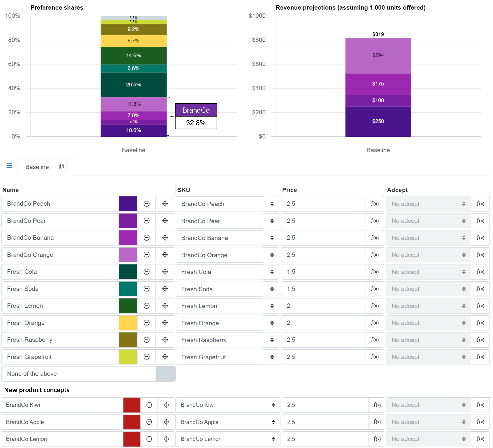This screenshot has width=493, height=448.
Task: Open adcept dropdown for Fresh Cola
Action: pos(429,272)
